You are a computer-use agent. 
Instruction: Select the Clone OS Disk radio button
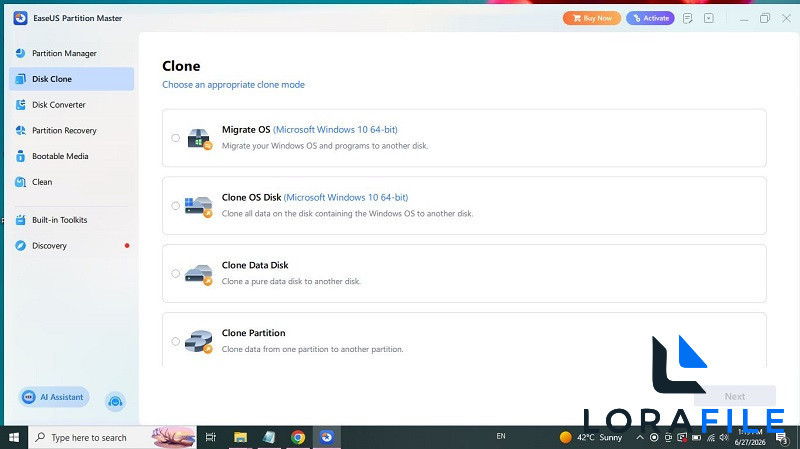(x=176, y=206)
